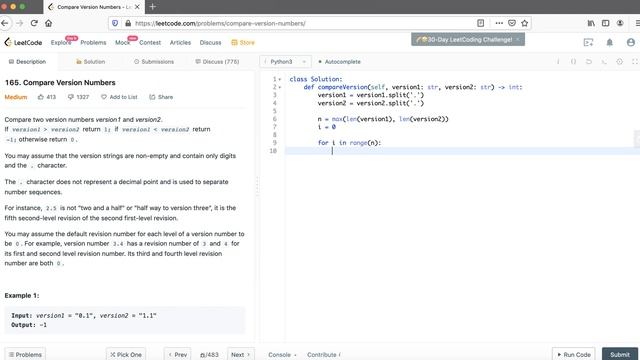This screenshot has height=360, width=640.
Task: Open the editor settings icon
Action: pos(619,62)
